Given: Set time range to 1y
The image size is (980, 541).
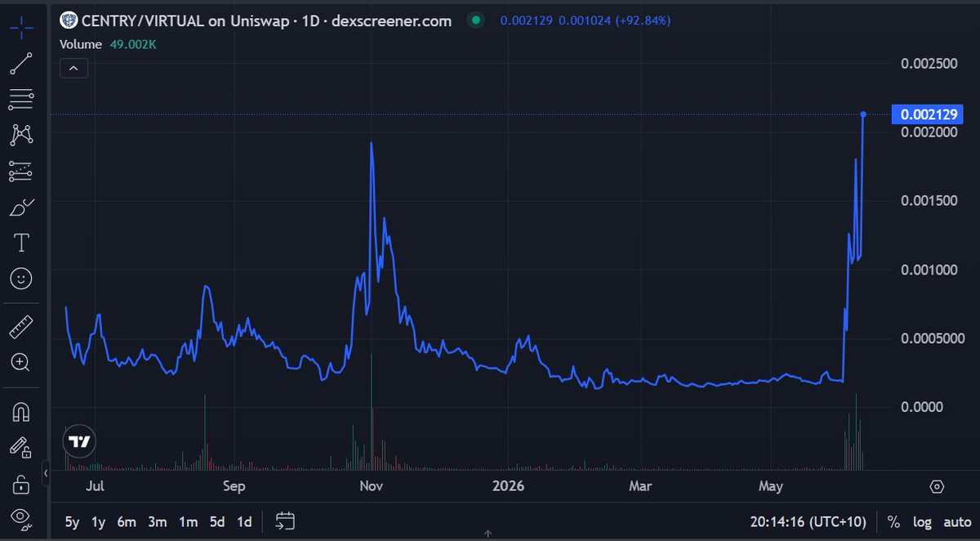Looking at the screenshot, I should (x=98, y=521).
